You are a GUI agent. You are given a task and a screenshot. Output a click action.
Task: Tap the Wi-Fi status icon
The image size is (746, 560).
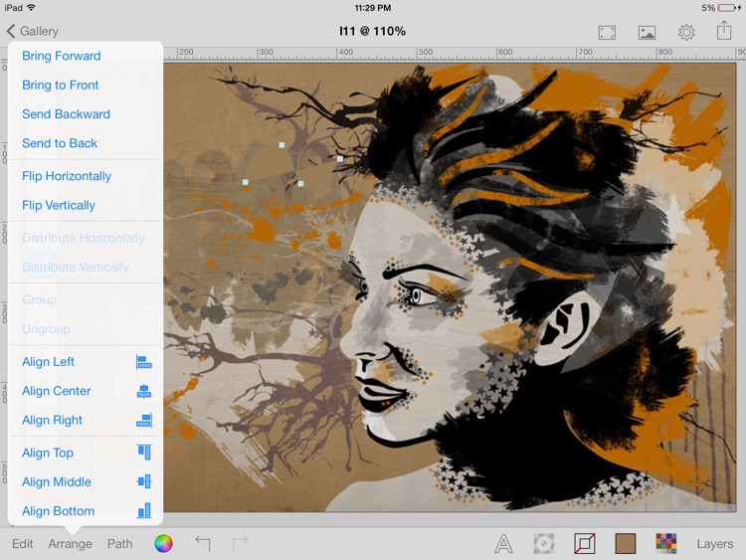tap(31, 8)
